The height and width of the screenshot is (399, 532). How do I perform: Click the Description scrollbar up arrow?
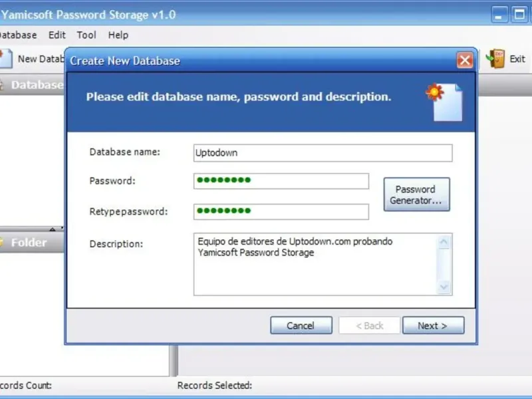coord(444,242)
